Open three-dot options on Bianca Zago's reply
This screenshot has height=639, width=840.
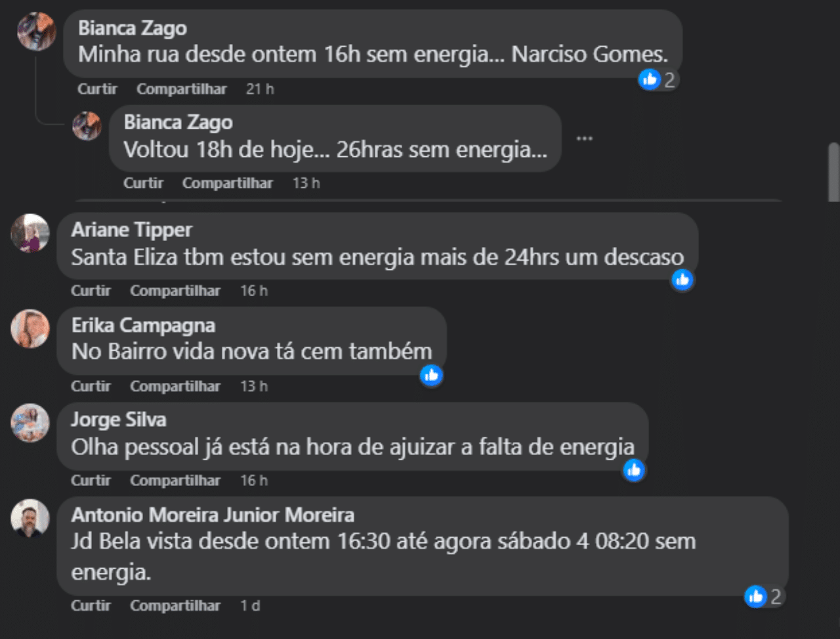[584, 139]
